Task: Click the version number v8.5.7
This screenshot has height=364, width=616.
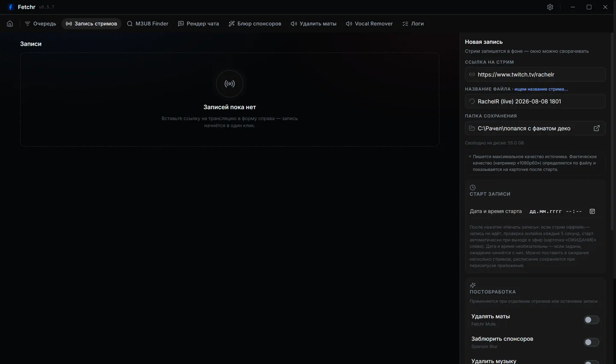Action: point(47,7)
